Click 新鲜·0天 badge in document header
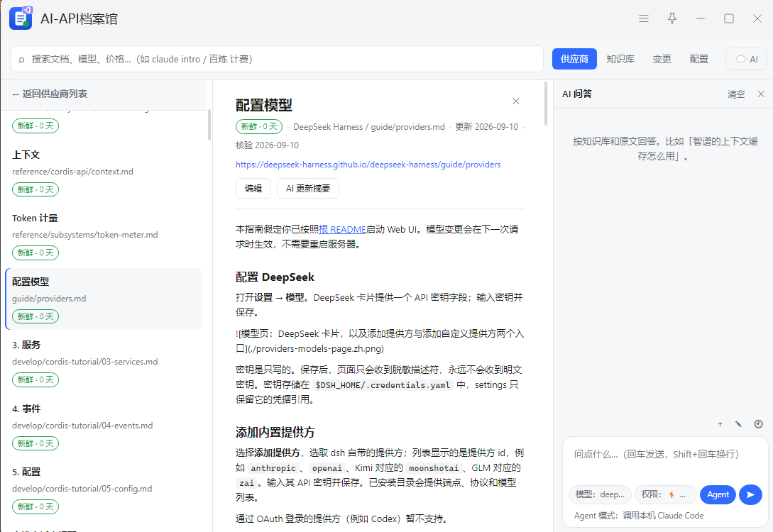773x532 pixels. pyautogui.click(x=259, y=126)
